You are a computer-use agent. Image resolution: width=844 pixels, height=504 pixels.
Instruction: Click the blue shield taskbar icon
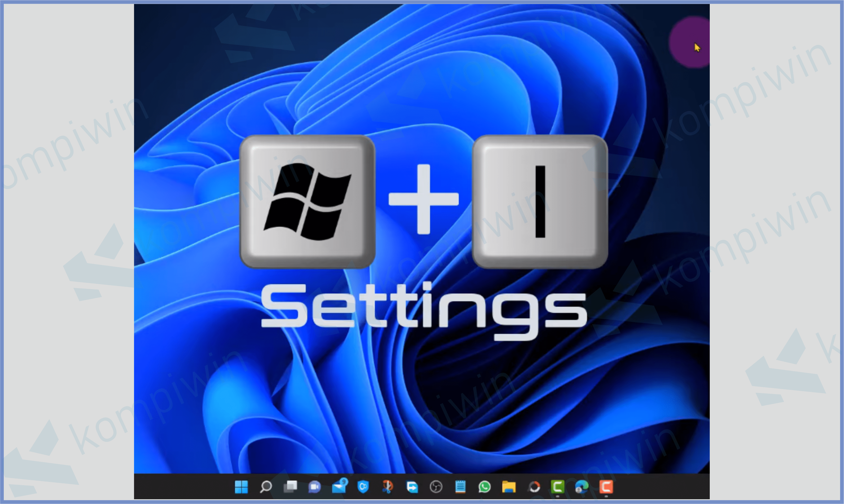(363, 487)
